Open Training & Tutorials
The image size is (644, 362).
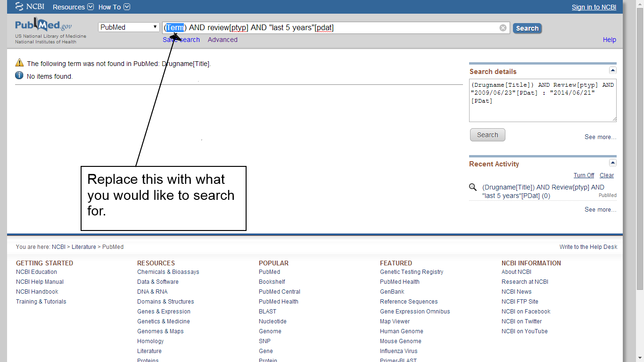[41, 302]
